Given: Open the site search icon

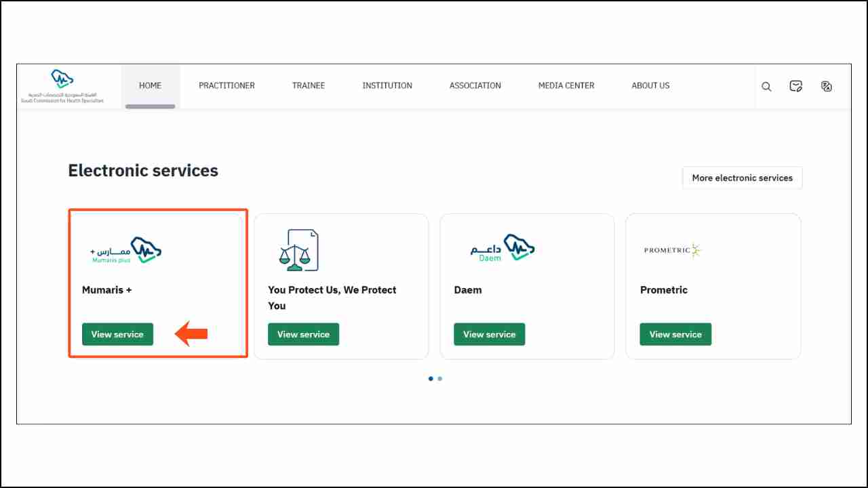Looking at the screenshot, I should 766,86.
